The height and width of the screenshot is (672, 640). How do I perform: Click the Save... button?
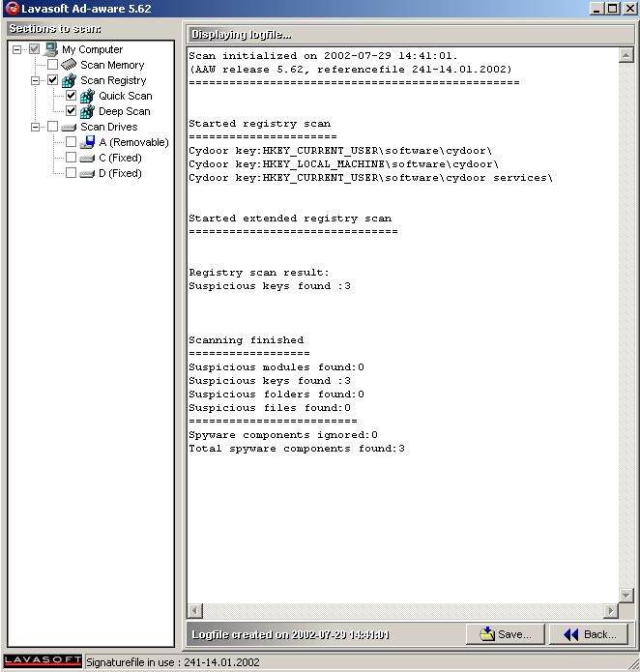(x=506, y=634)
